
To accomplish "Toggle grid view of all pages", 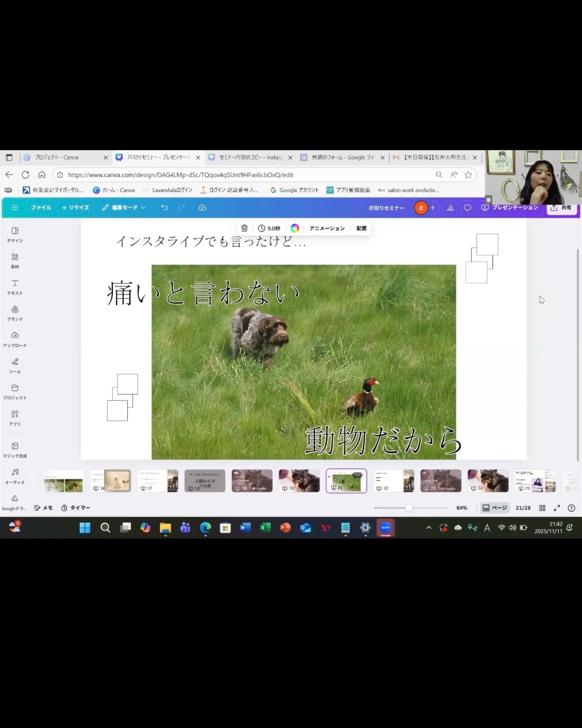I will [x=542, y=508].
